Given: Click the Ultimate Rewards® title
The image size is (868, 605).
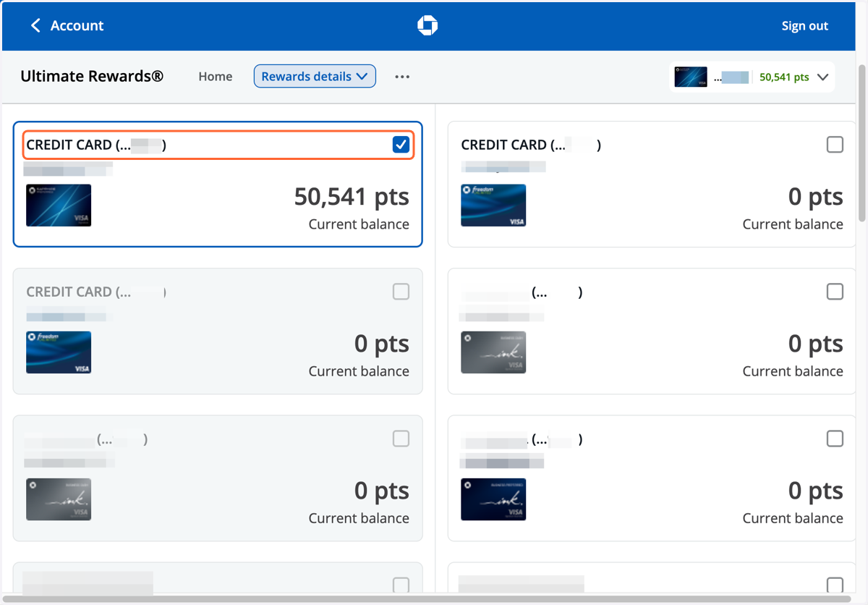Looking at the screenshot, I should (92, 76).
